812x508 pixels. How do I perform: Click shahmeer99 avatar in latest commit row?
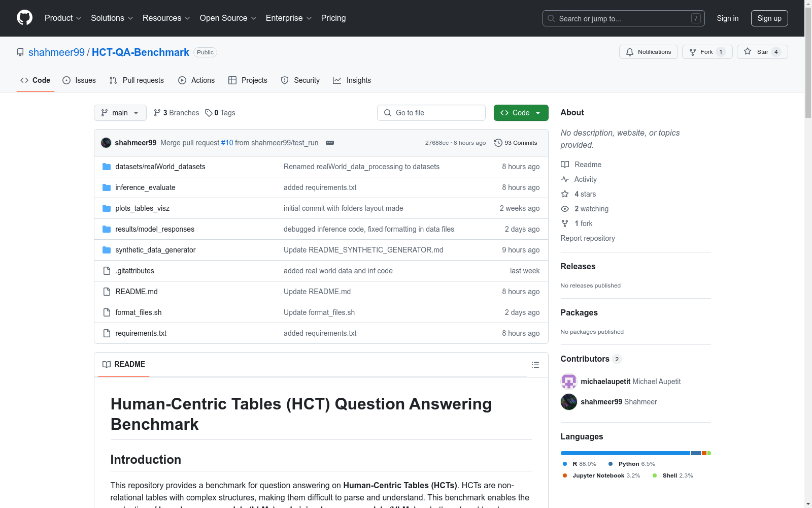coord(106,143)
